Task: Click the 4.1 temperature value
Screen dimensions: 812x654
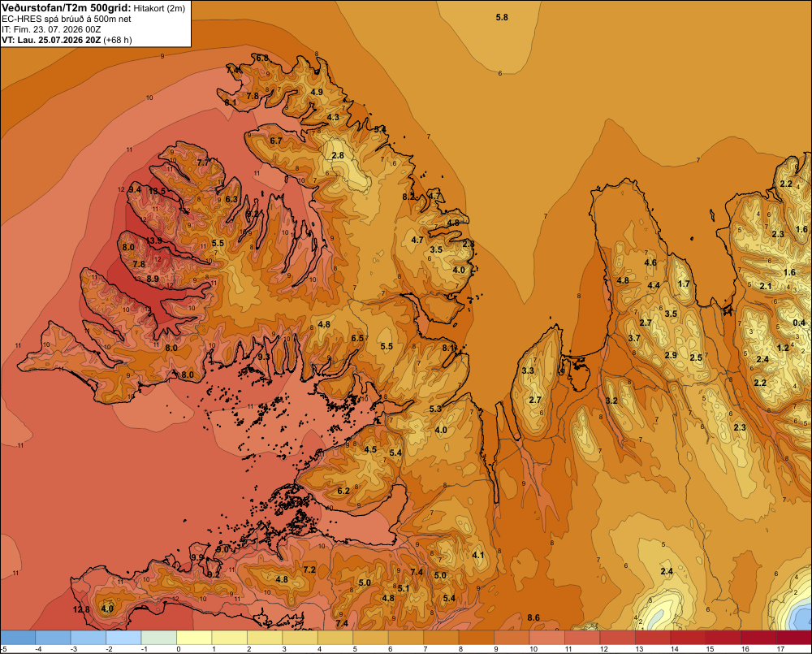Action: [478, 555]
